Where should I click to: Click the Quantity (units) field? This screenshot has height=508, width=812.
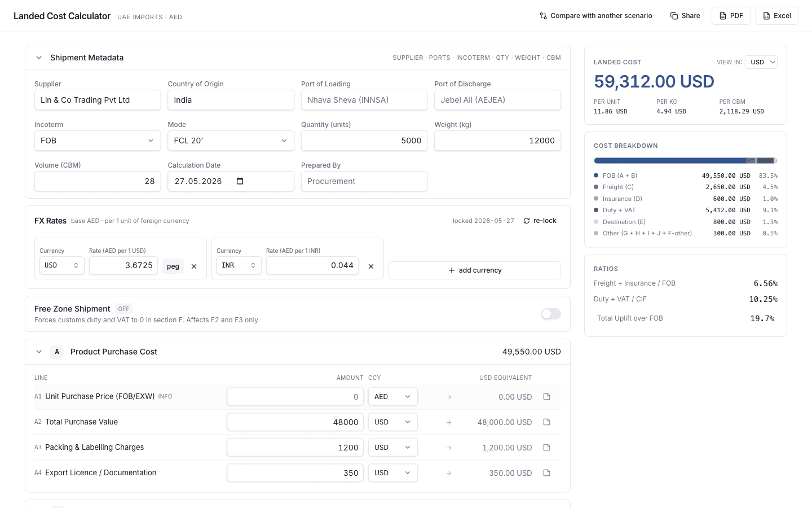(x=364, y=141)
